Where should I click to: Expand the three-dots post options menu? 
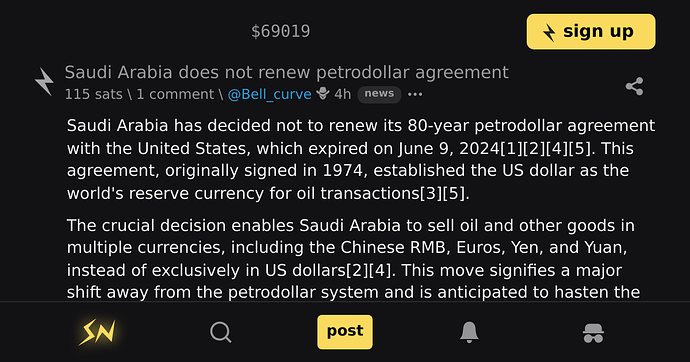pyautogui.click(x=415, y=94)
